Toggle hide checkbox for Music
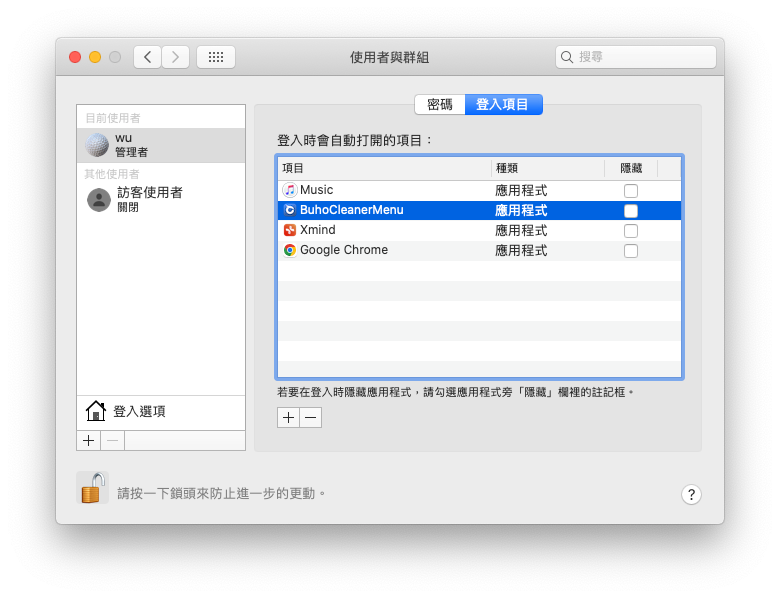This screenshot has height=598, width=780. [631, 191]
